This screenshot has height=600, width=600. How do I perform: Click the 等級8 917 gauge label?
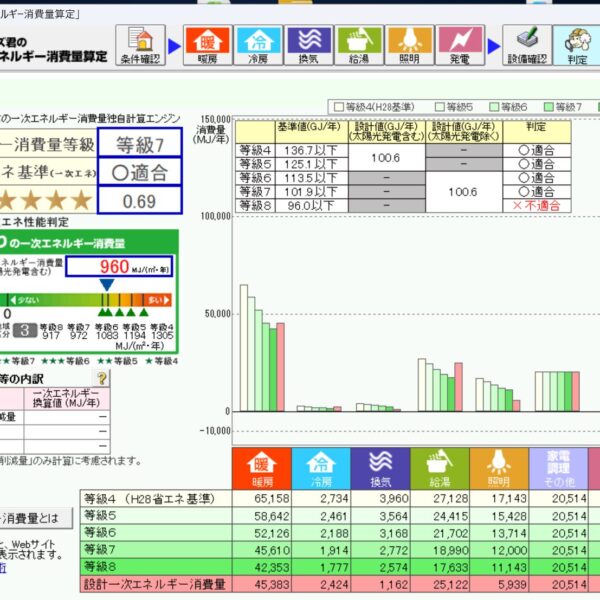(51, 331)
